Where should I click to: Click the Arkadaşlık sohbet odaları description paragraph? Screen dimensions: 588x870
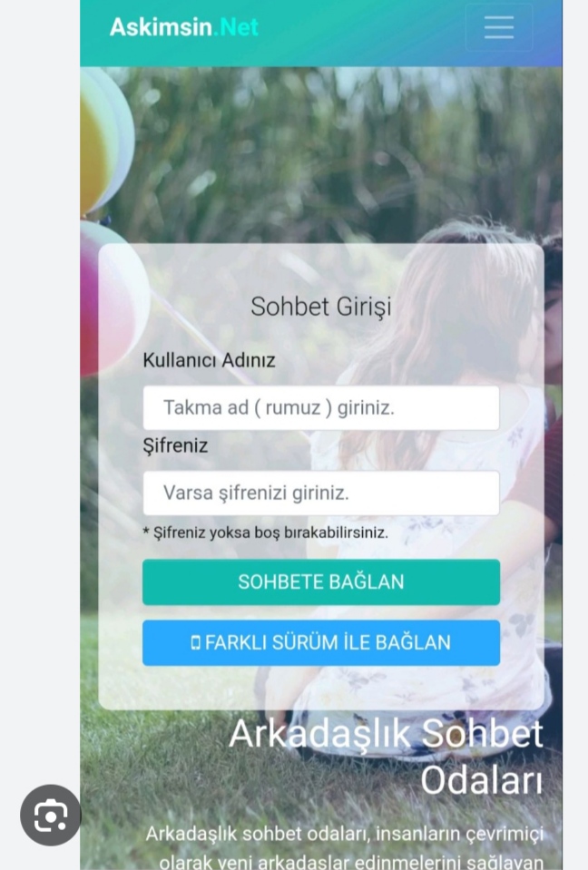click(x=345, y=847)
